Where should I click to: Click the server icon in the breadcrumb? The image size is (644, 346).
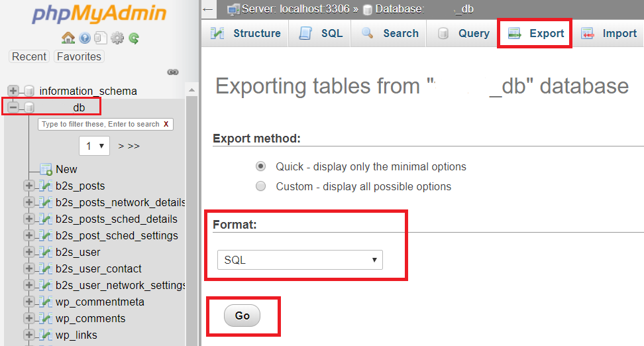click(233, 9)
